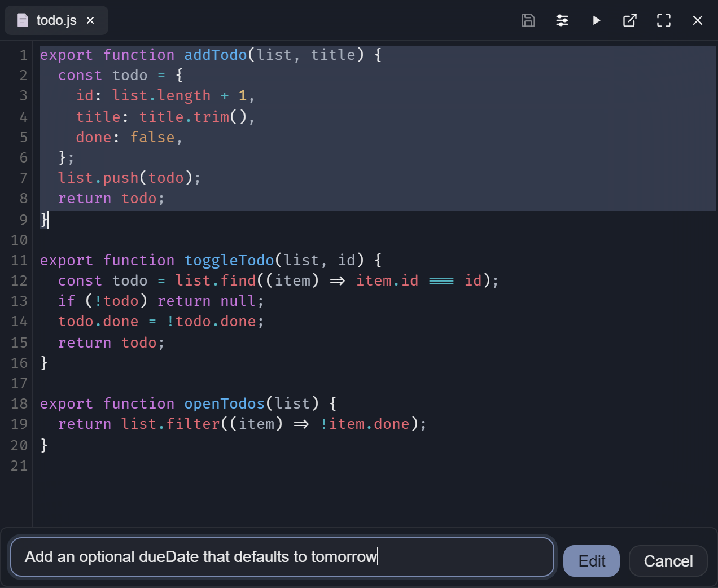Click 'list.length' on line 3
This screenshot has width=718, height=588.
coord(161,95)
